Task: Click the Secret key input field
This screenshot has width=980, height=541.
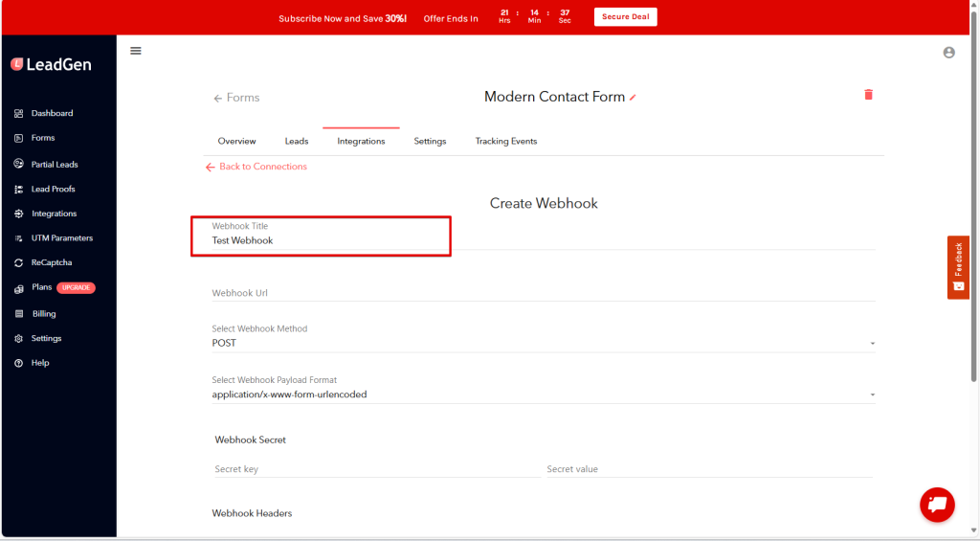Action: point(376,469)
